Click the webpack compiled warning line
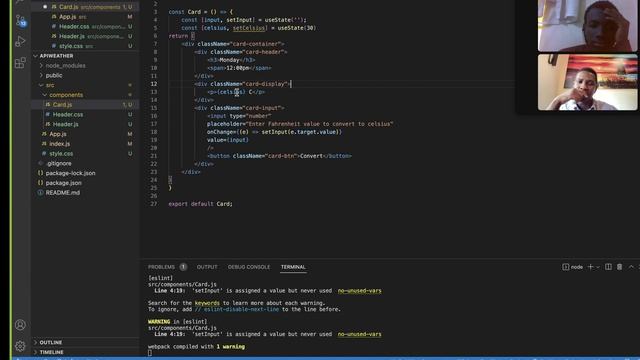 tap(196, 347)
